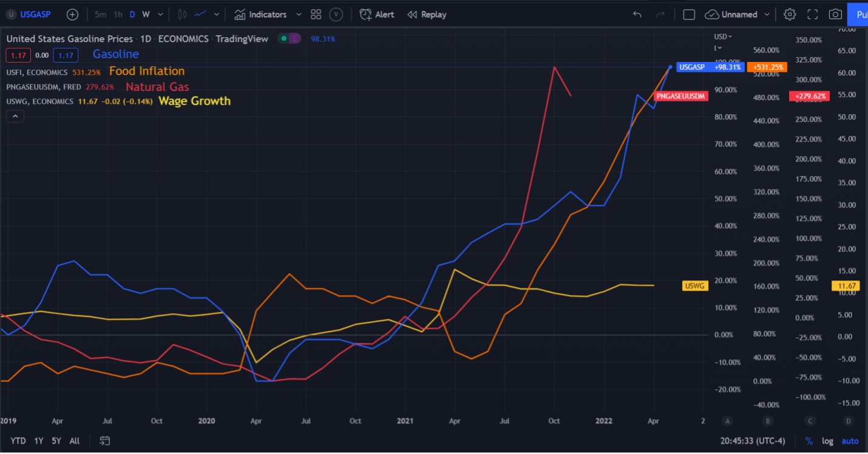
Task: Take a chart snapshot with camera
Action: (835, 15)
